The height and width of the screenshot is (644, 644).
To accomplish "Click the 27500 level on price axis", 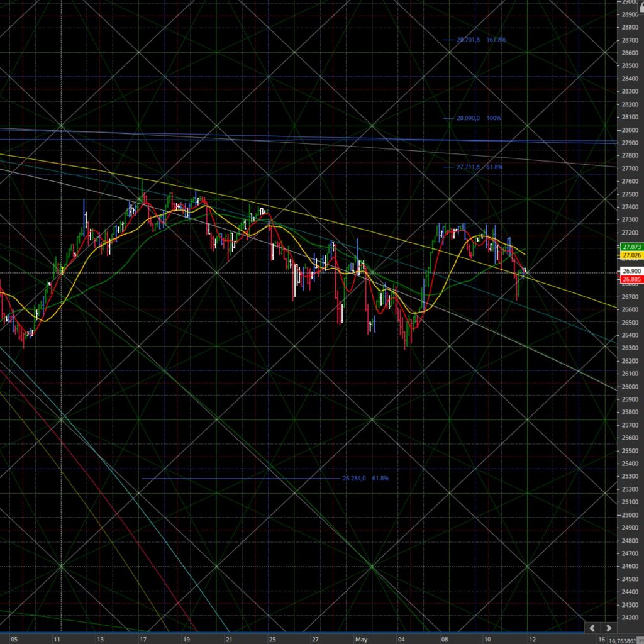I will 630,194.
